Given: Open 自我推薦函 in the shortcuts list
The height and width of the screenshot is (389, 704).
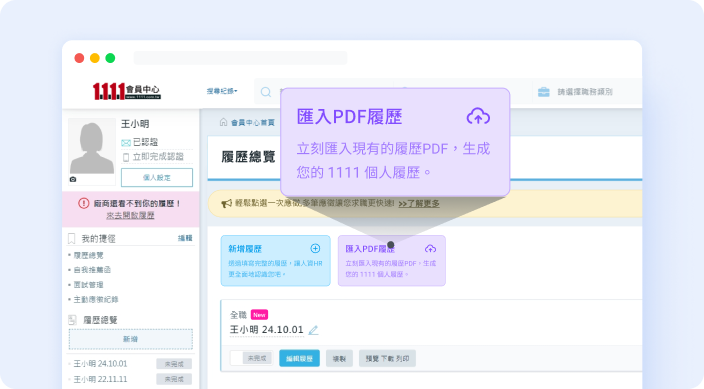Looking at the screenshot, I should point(92,270).
